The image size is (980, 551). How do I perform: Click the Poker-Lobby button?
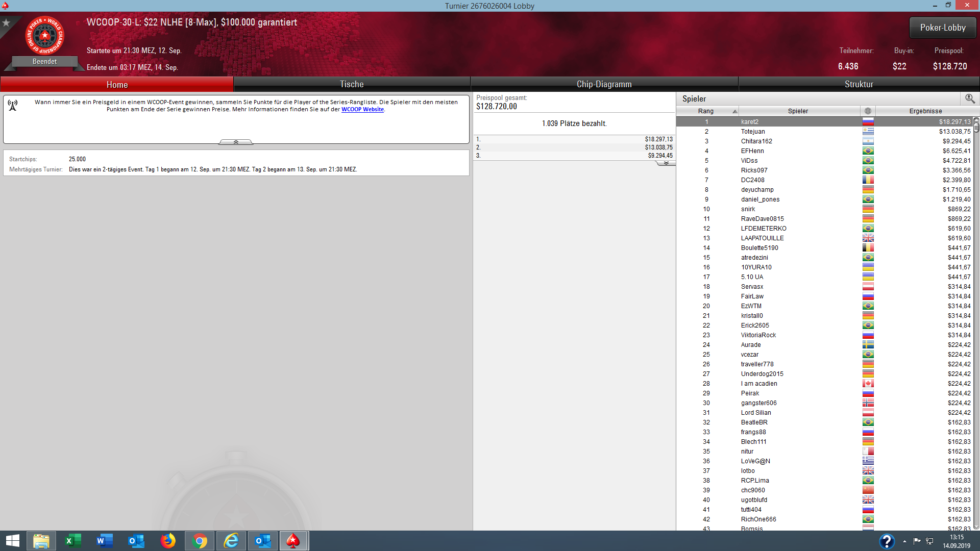(942, 28)
